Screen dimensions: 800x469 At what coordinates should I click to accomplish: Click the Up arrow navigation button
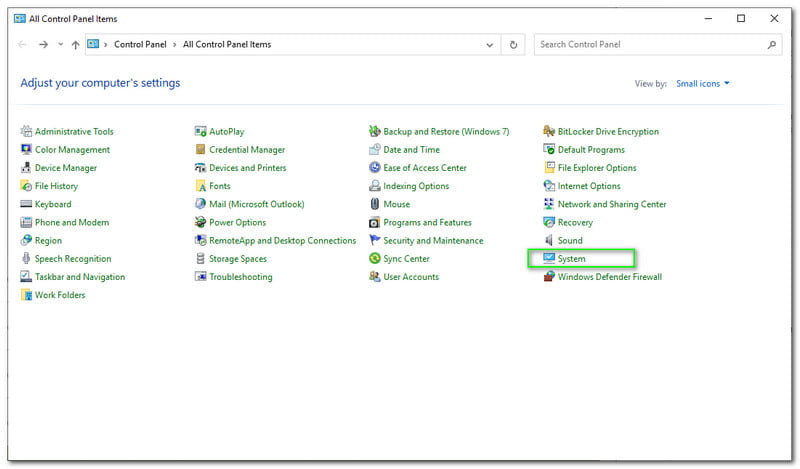[76, 45]
